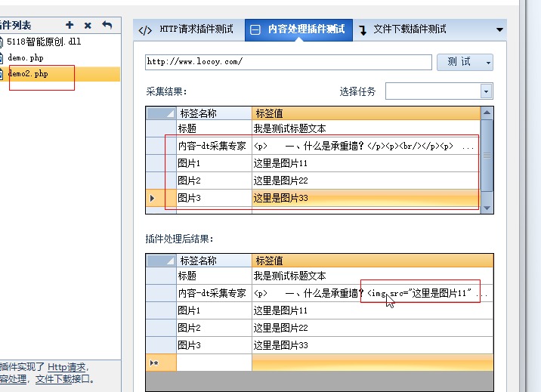Expand the 选择任务 combo box

(486, 91)
